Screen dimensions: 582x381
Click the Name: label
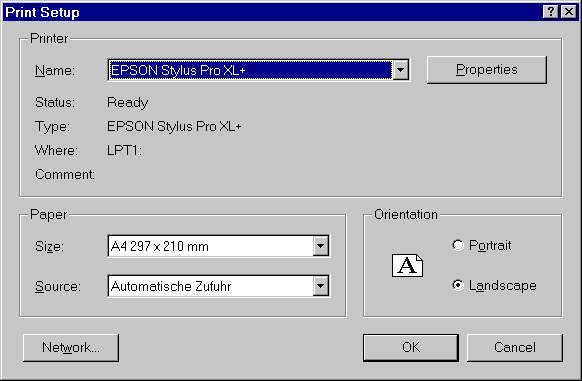click(55, 70)
